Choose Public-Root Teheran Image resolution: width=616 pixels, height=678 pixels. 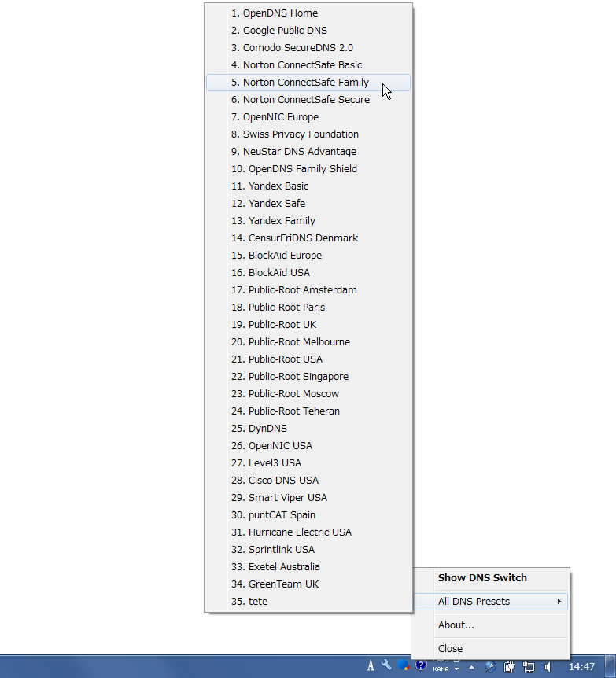click(x=308, y=411)
